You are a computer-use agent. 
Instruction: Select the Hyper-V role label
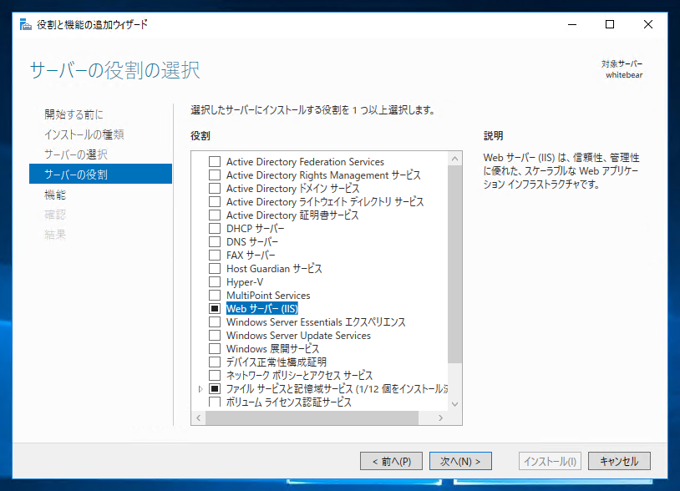[245, 282]
